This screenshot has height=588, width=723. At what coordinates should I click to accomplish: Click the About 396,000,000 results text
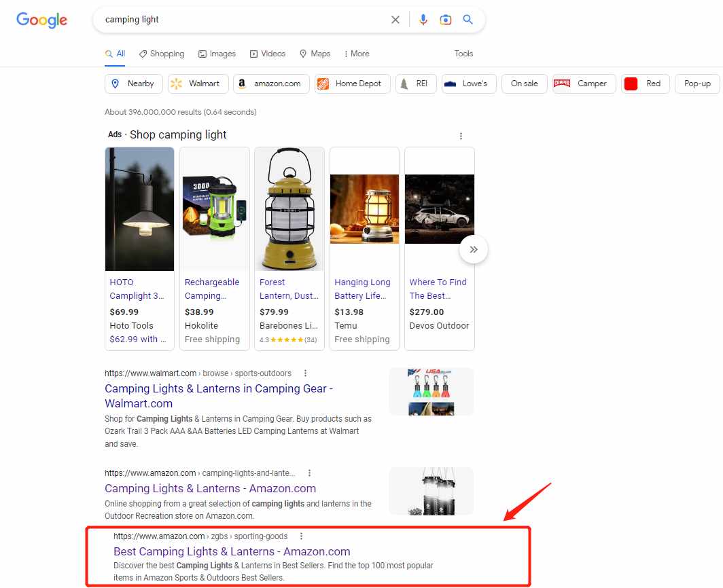pos(180,112)
